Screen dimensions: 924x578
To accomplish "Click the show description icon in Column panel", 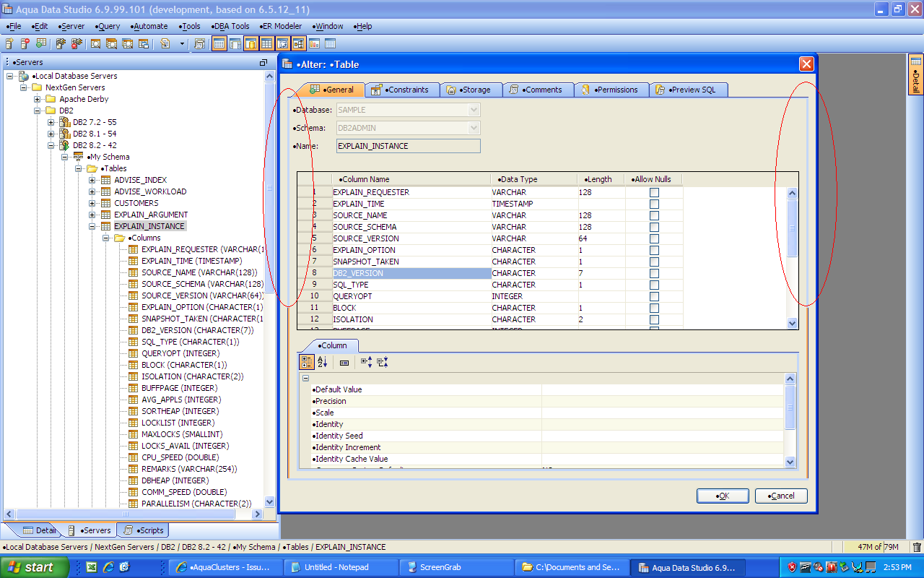I will [x=344, y=363].
